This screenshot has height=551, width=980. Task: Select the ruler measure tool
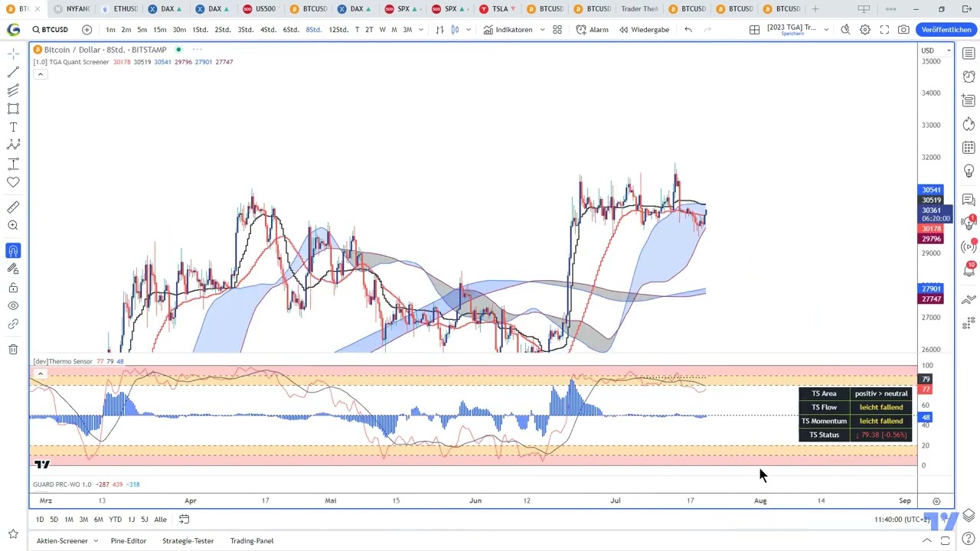[x=13, y=207]
